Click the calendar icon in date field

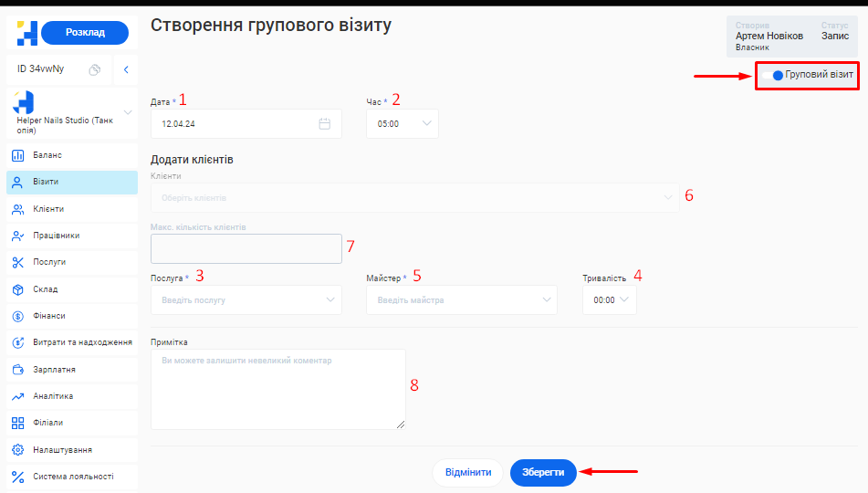324,124
